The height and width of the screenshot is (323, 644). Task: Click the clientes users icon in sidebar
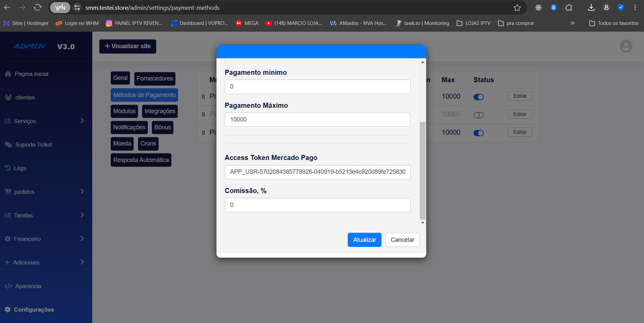8,97
